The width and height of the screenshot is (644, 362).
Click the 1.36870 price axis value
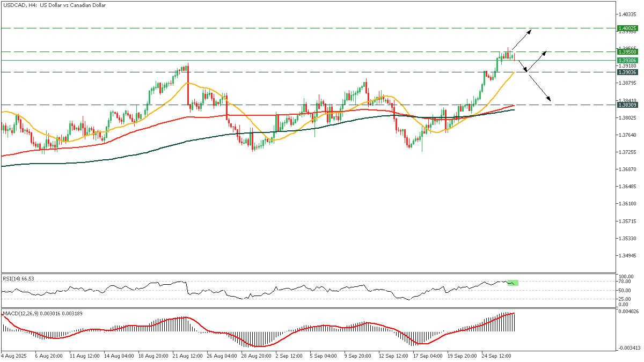(x=627, y=169)
